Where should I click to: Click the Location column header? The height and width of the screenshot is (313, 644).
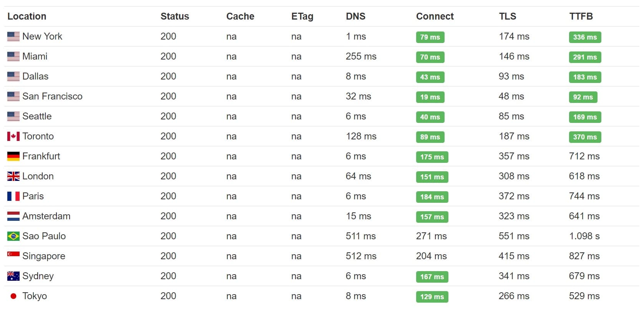27,17
